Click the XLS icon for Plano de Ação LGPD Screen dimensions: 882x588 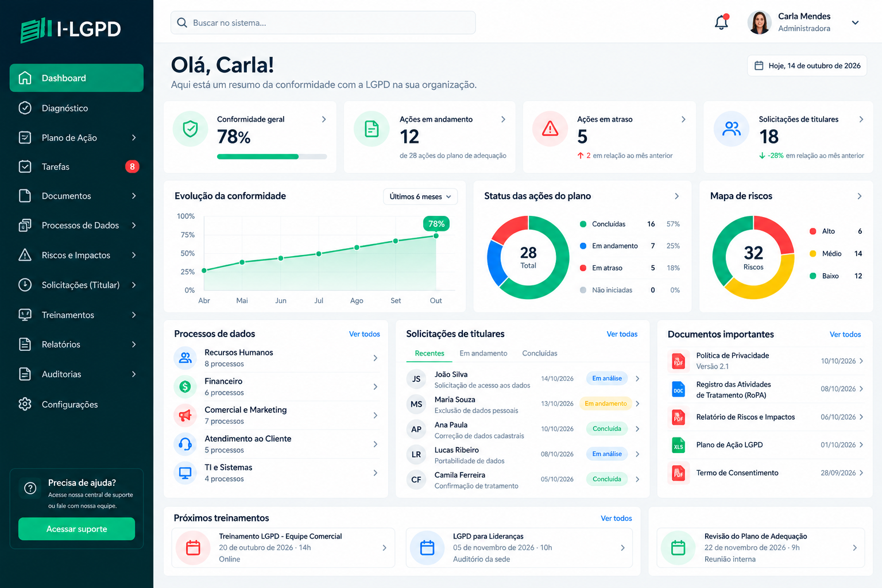click(679, 445)
